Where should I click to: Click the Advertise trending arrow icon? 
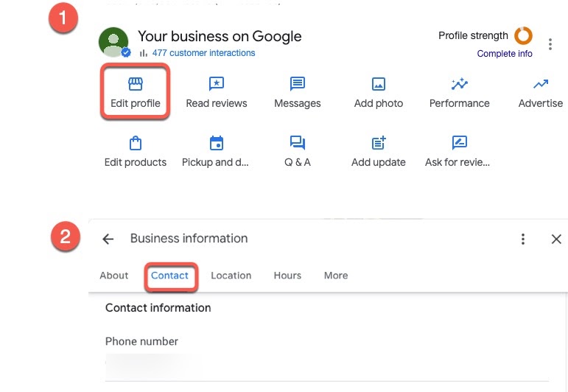541,84
